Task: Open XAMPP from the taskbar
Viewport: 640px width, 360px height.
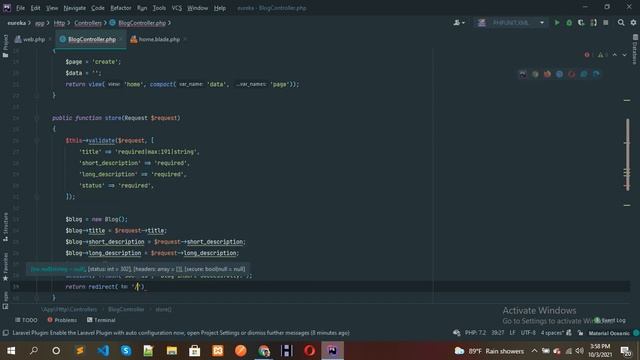Action: [x=218, y=351]
